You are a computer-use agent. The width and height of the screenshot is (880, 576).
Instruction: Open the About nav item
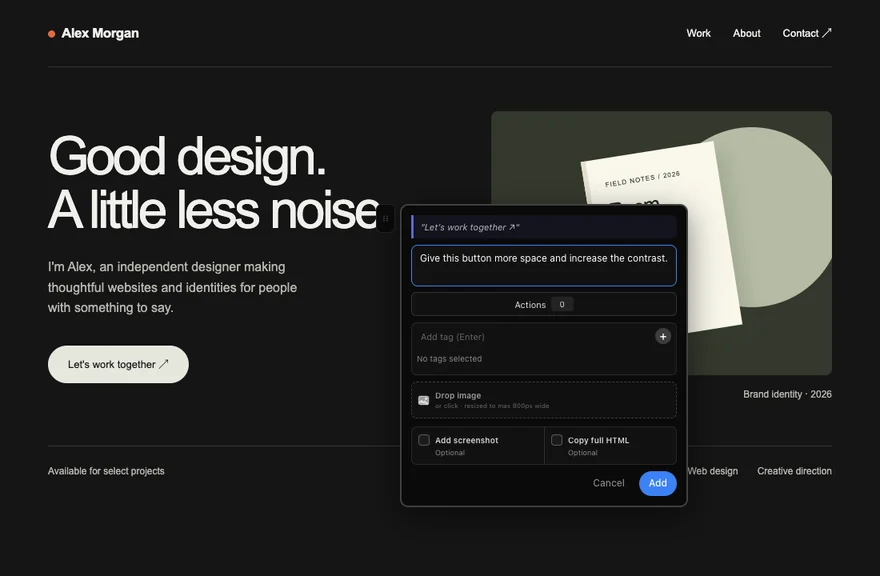pyautogui.click(x=746, y=33)
